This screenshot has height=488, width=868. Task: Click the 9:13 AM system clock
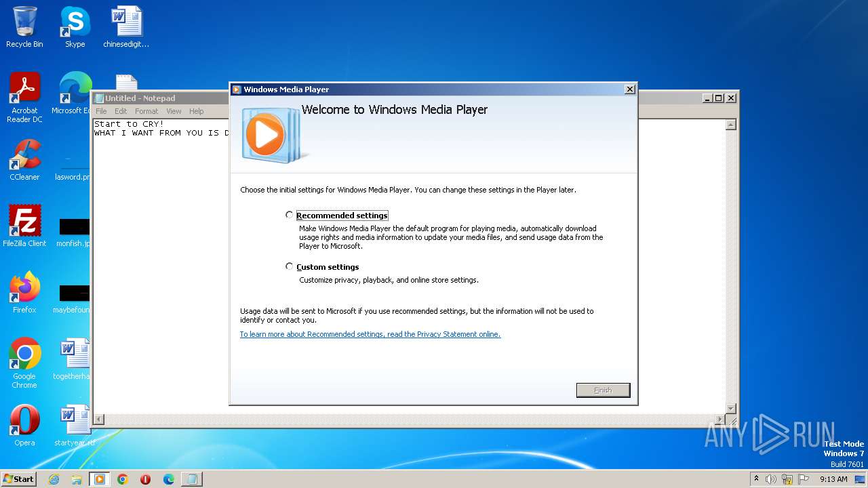(833, 479)
